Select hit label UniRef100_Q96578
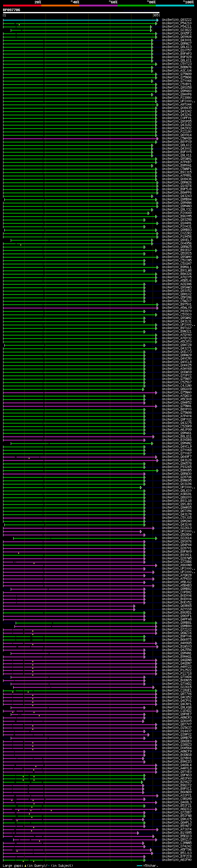197x868 pixels. (x=177, y=463)
